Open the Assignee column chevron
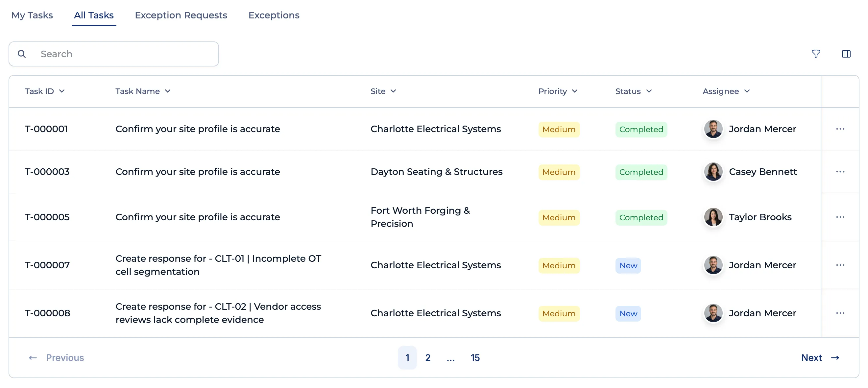The height and width of the screenshot is (388, 868). [x=747, y=91]
